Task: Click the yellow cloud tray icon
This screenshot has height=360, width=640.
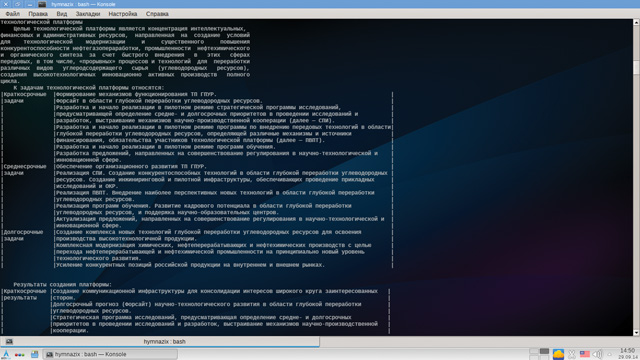Action: 558,354
